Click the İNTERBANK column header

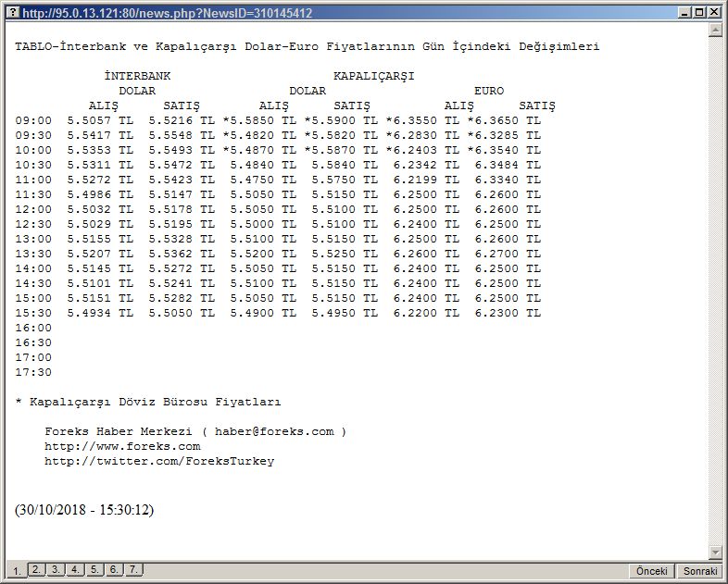coord(137,76)
